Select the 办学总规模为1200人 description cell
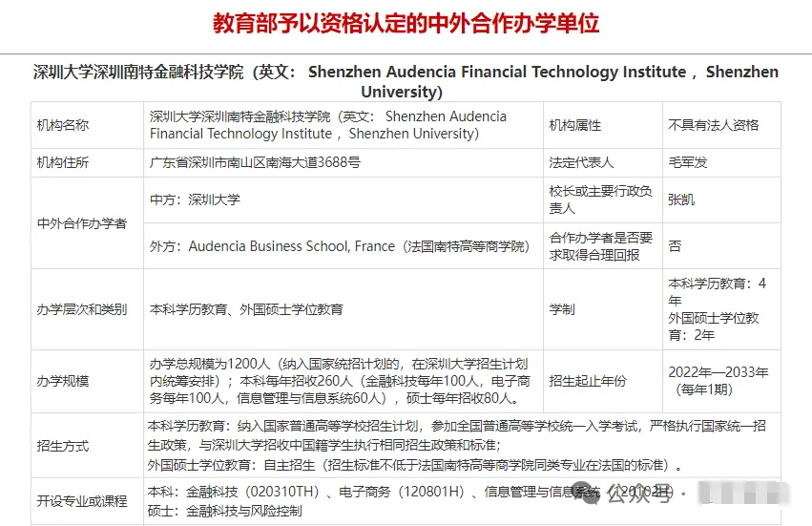This screenshot has height=526, width=812. (x=344, y=382)
